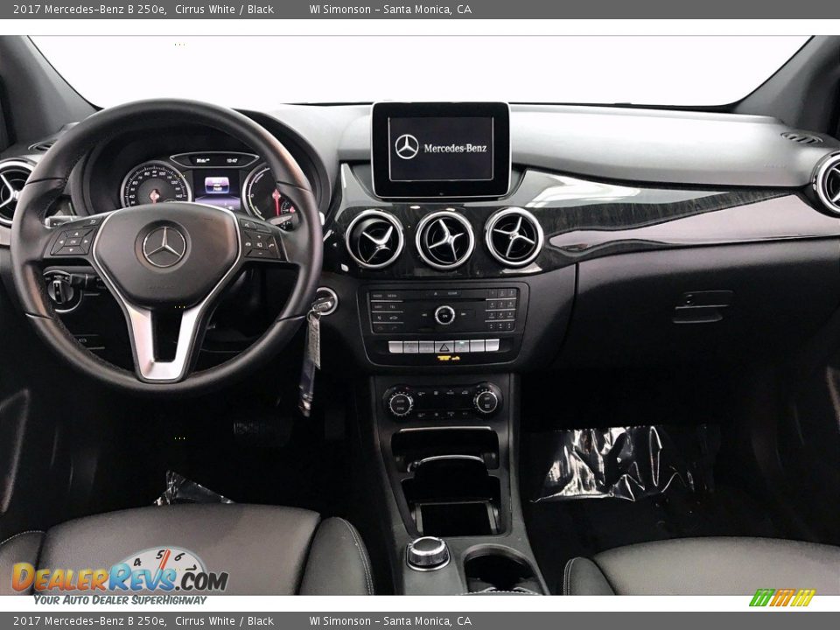Toggle the rear window defrost button
This screenshot has height=630, width=840.
click(465, 391)
